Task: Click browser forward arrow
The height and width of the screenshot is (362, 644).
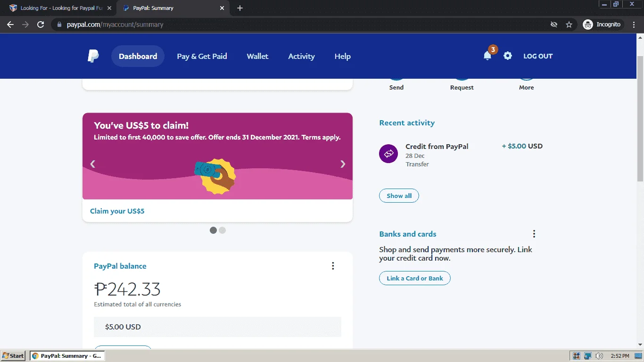Action: (x=25, y=25)
